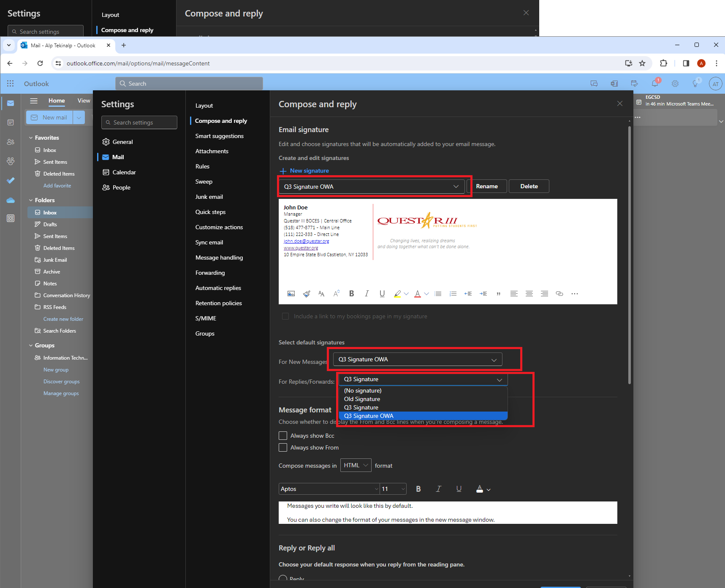725x588 pixels.
Task: Apply bold in signature editor toolbar
Action: tap(351, 294)
